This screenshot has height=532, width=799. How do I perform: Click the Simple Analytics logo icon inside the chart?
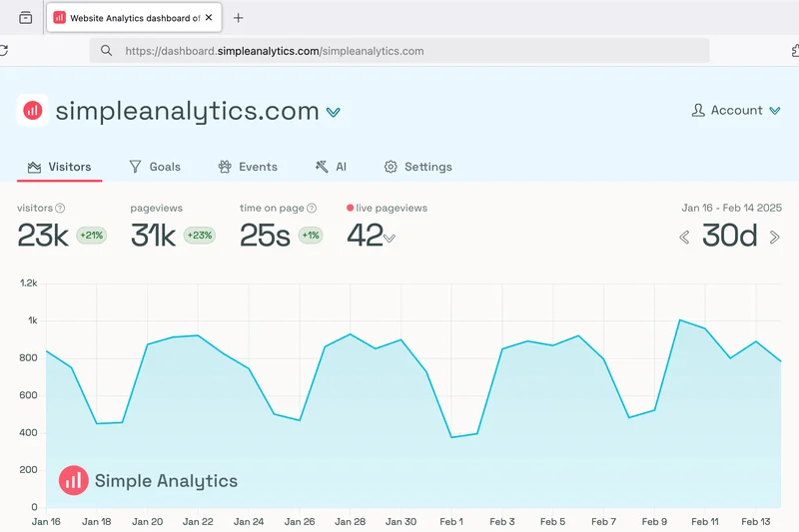(x=73, y=480)
